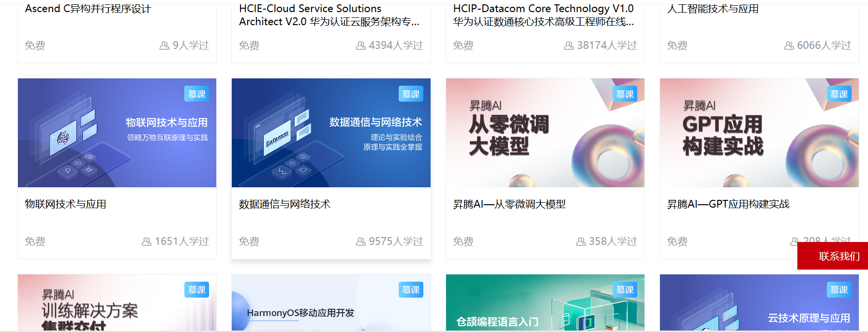Open the 数据通信与网络技术 title below its thumbnail
The image size is (868, 332).
click(x=285, y=204)
